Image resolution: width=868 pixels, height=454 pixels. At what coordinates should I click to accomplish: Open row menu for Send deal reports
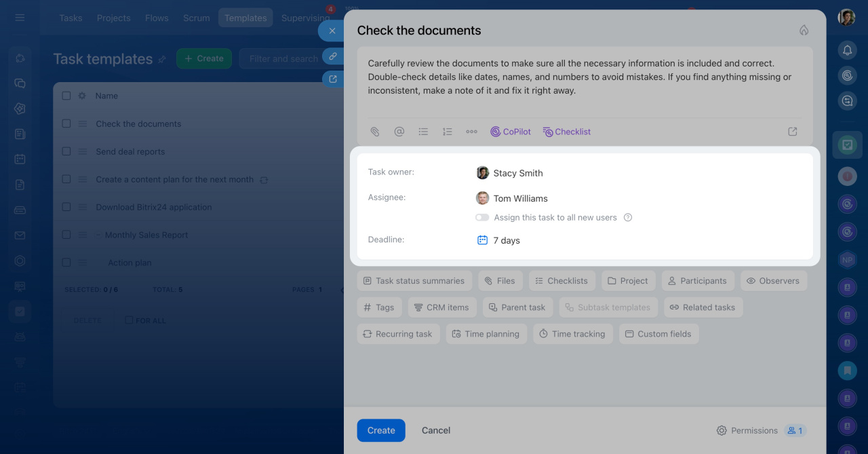[x=83, y=151]
